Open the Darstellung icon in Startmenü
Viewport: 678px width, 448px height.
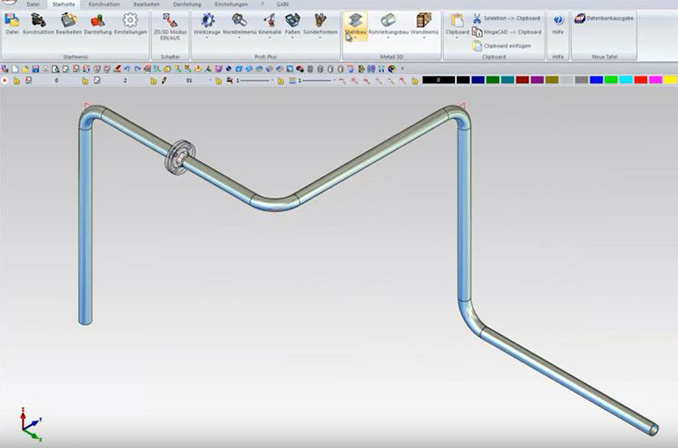click(98, 23)
